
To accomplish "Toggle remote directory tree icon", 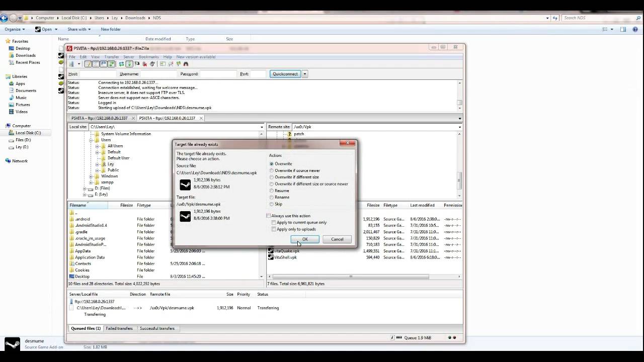I will [x=104, y=64].
